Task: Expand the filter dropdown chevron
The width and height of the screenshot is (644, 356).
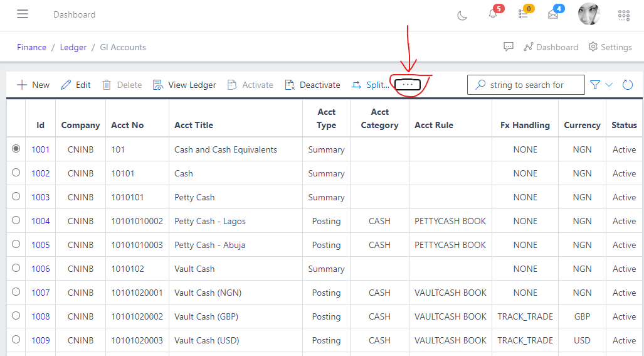Action: 609,85
